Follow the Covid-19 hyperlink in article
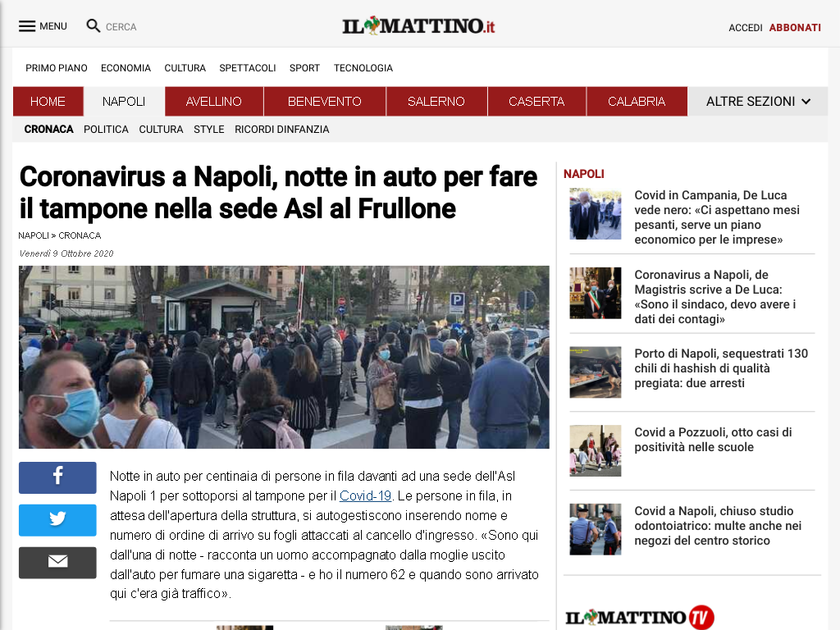840x630 pixels. (x=365, y=495)
